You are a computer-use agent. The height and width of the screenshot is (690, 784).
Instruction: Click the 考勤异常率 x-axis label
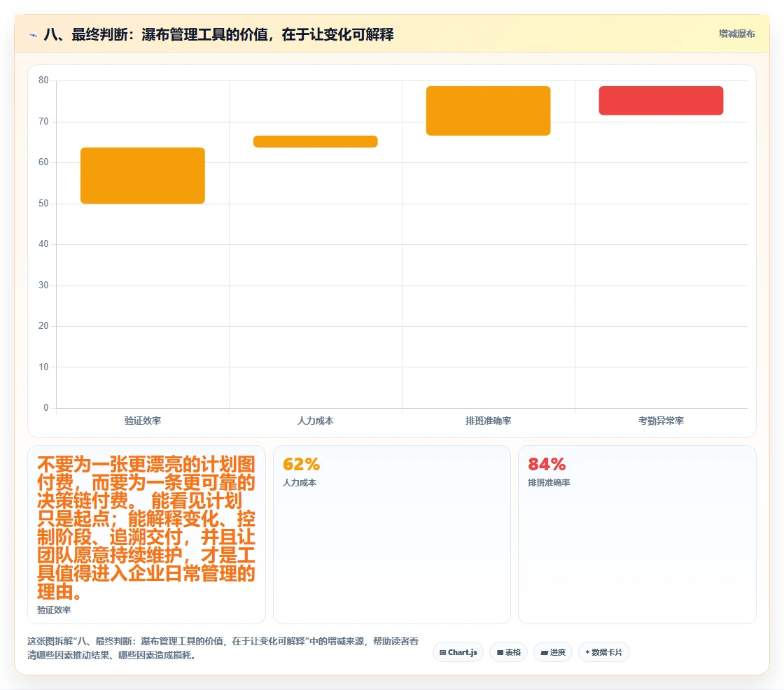pos(661,421)
